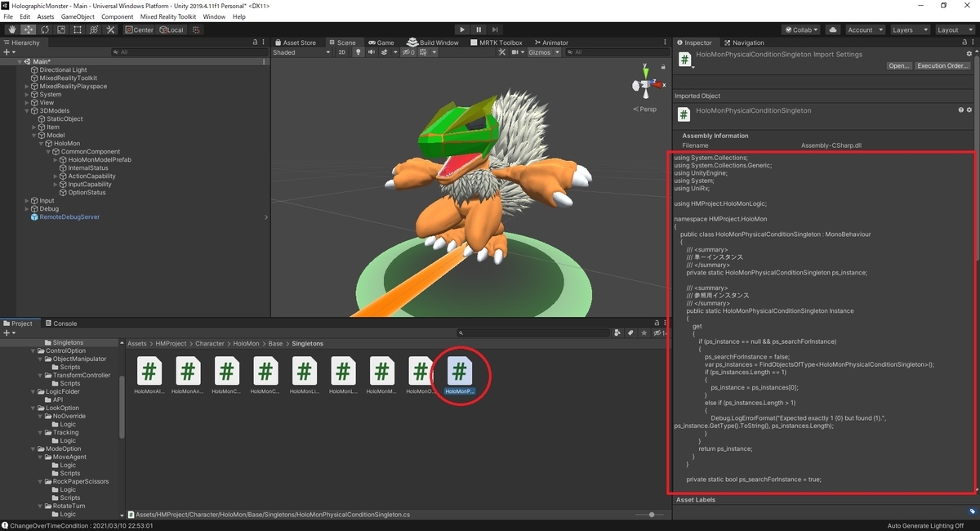Switch to the Asset Store tab
980x531 pixels.
coord(296,42)
